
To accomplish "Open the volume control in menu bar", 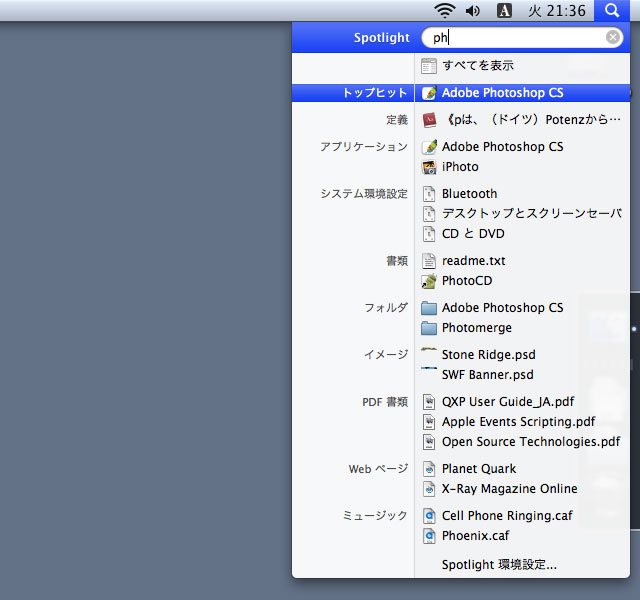I will tap(473, 11).
